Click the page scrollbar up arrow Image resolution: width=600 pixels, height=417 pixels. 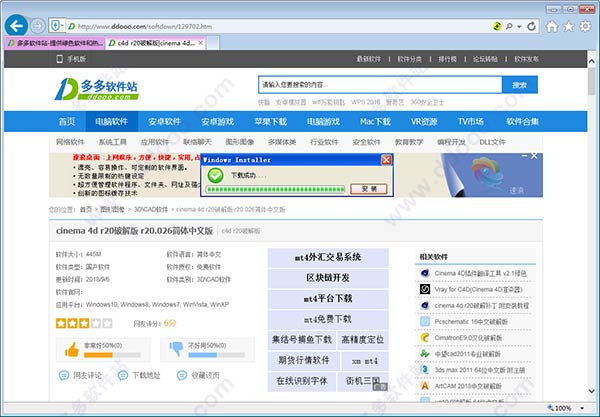pyautogui.click(x=592, y=61)
